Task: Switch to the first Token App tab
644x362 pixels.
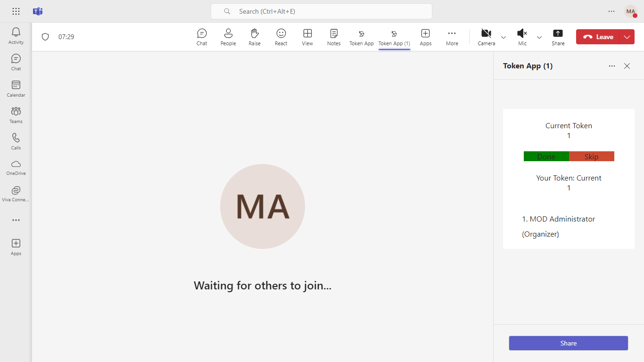Action: click(x=362, y=37)
